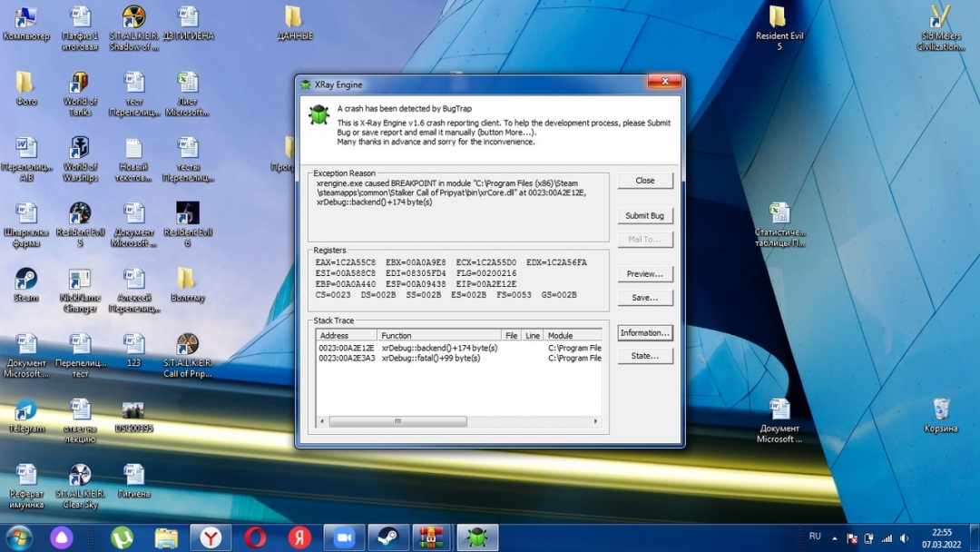This screenshot has width=980, height=552.
Task: Select S.T.A.L.K.E.R. Call of Pripyat shortcut
Action: pyautogui.click(x=188, y=355)
